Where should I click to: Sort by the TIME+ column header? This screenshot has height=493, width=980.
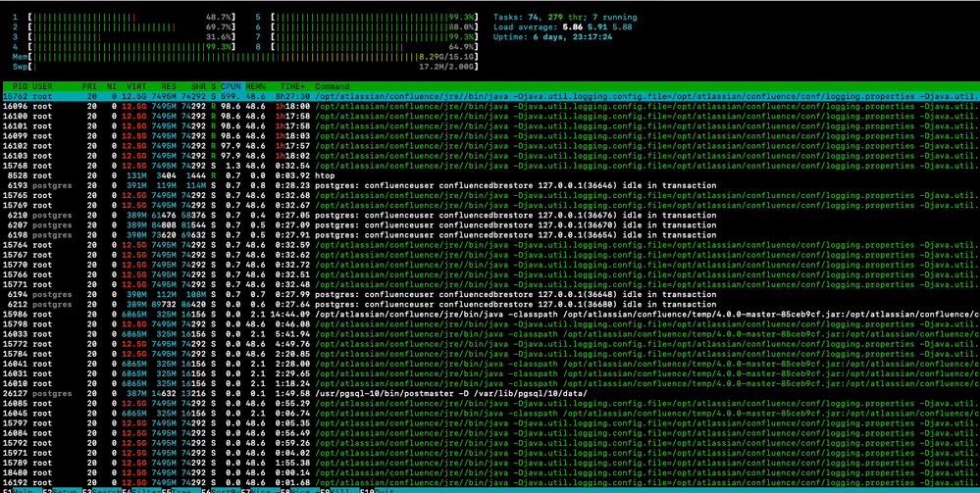point(293,86)
